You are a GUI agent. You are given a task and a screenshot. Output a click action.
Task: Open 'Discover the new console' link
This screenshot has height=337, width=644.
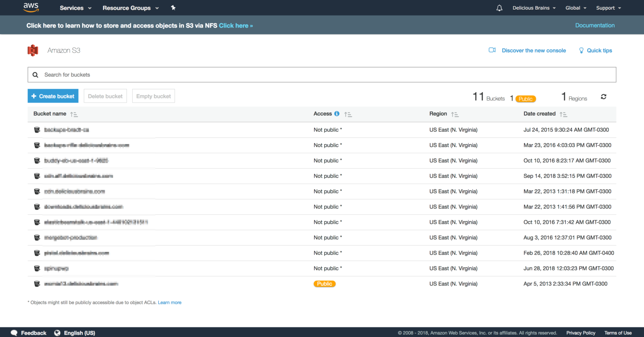(x=534, y=51)
